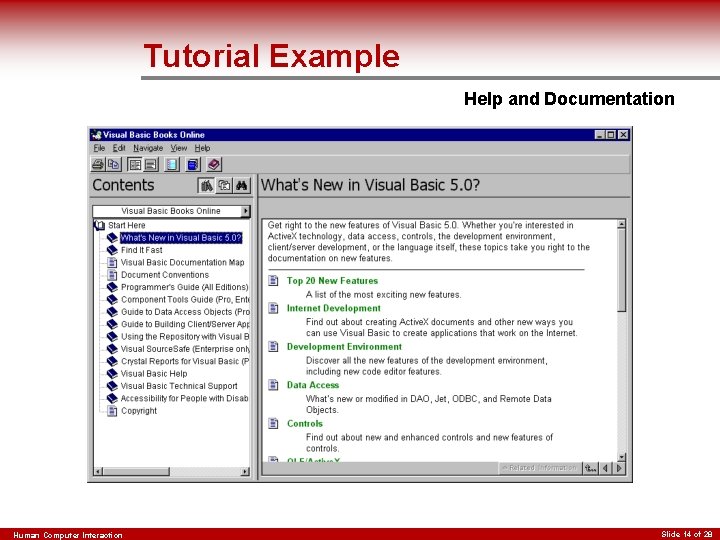Select Visual SourceSafe entry in tree
Screen dimensions: 720x540
(185, 349)
